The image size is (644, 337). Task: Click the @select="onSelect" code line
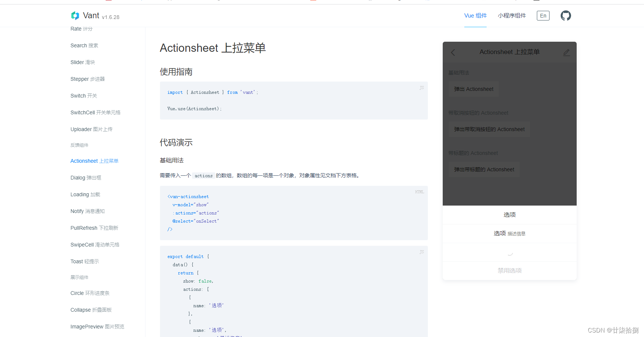[196, 221]
